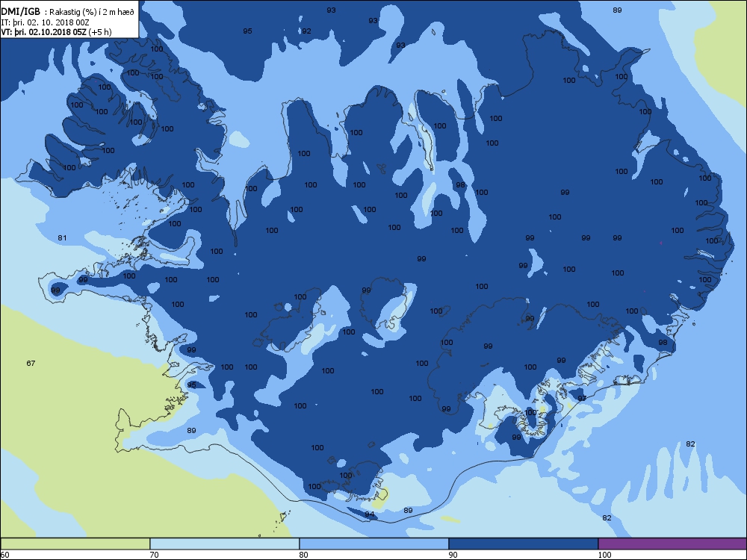This screenshot has height=560, width=747.
Task: Click the pale blue 70–80 legend band
Action: tap(225, 544)
